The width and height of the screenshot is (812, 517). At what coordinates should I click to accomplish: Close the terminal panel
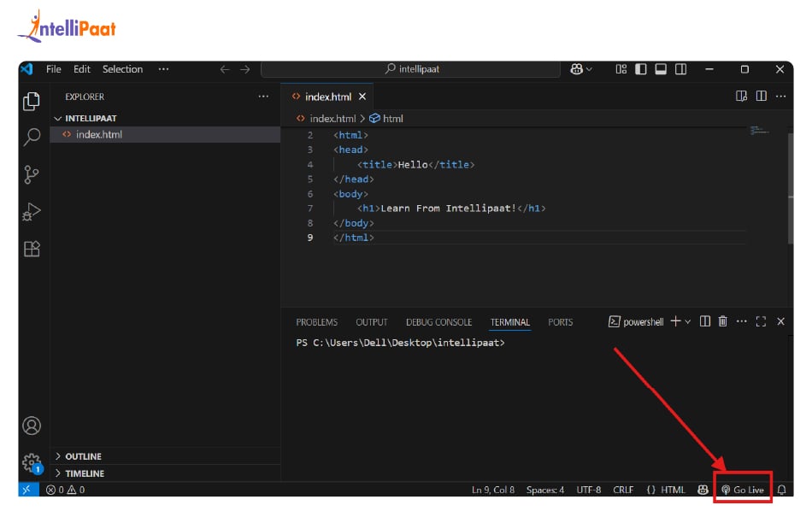pyautogui.click(x=781, y=321)
